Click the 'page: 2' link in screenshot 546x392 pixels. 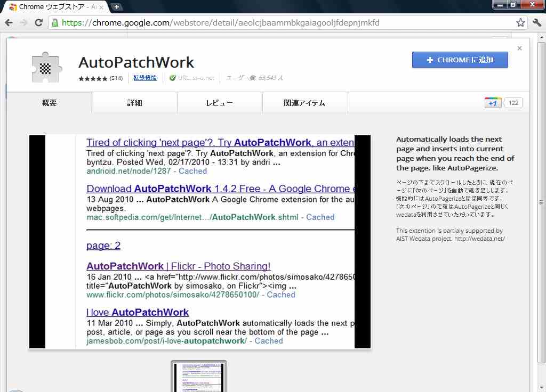(x=103, y=246)
